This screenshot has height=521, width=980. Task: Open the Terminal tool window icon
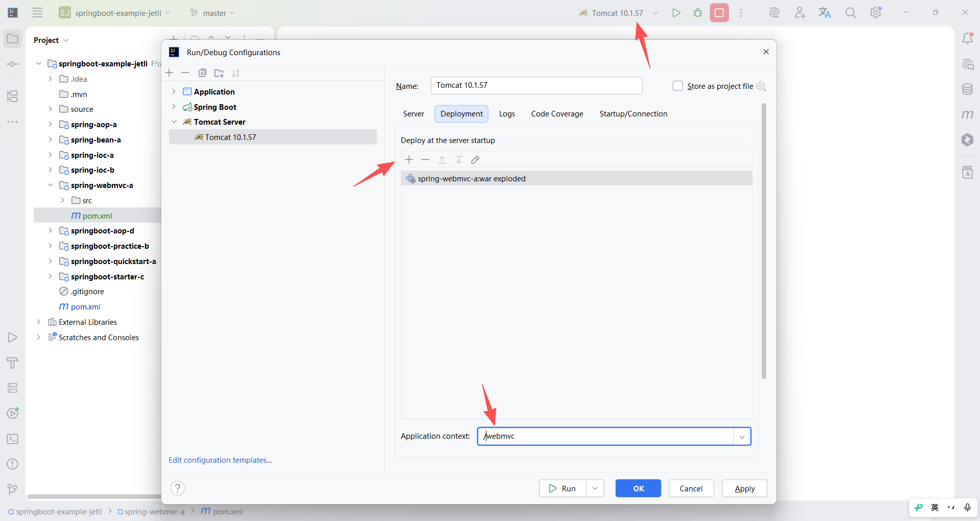[13, 439]
